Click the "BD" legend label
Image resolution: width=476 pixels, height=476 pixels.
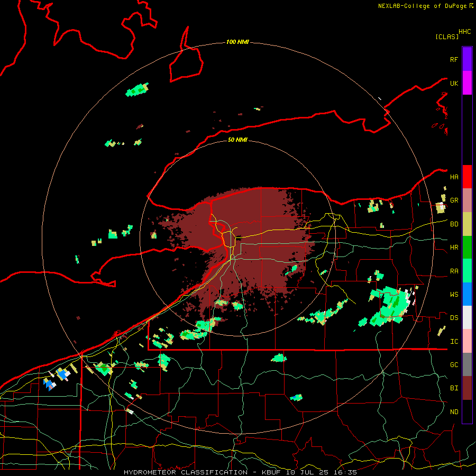pyautogui.click(x=454, y=224)
